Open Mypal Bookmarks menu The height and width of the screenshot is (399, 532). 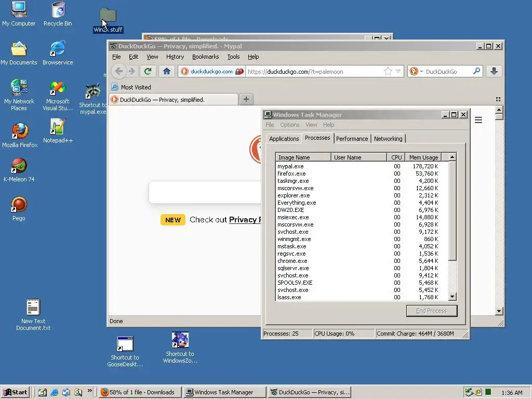tap(206, 57)
